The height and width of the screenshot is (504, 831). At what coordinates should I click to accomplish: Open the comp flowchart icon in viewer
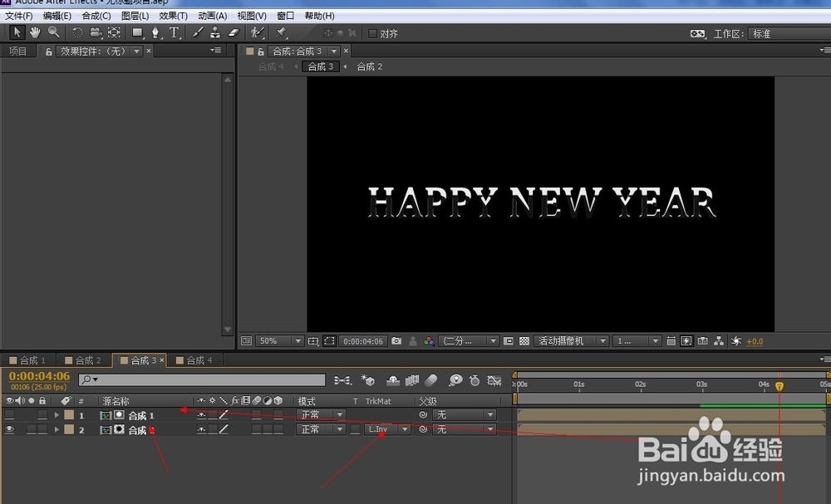tap(719, 341)
